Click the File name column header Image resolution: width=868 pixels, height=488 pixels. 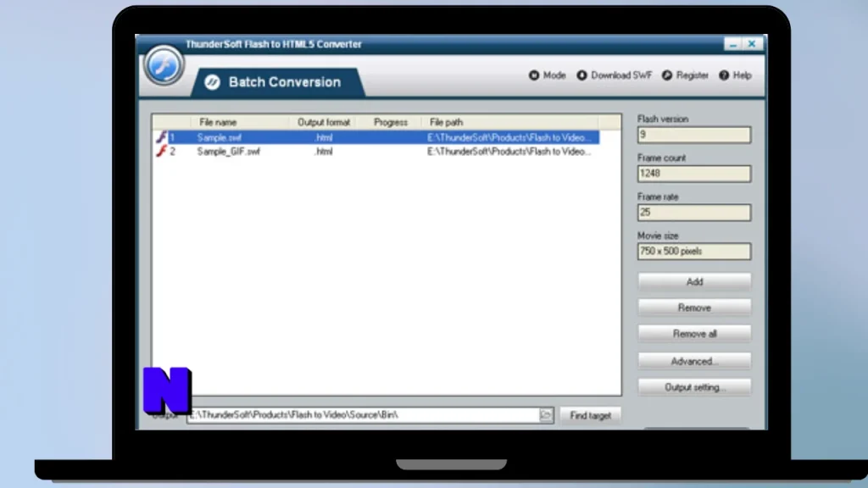point(218,122)
